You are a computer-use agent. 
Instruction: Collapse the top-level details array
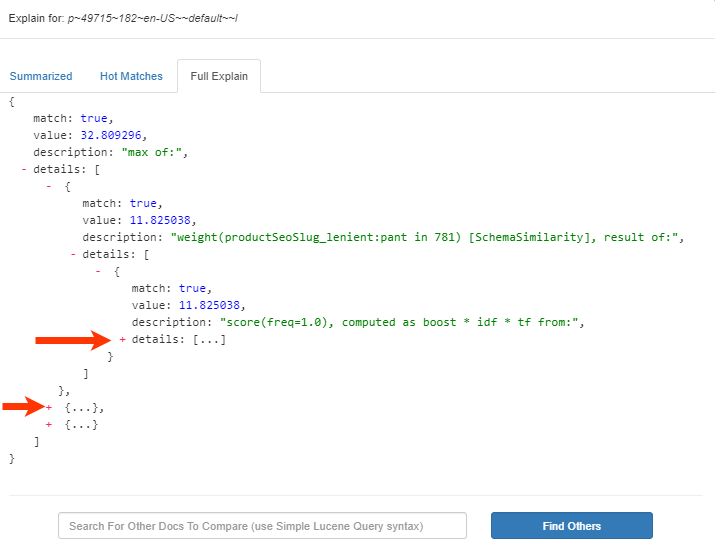(24, 170)
